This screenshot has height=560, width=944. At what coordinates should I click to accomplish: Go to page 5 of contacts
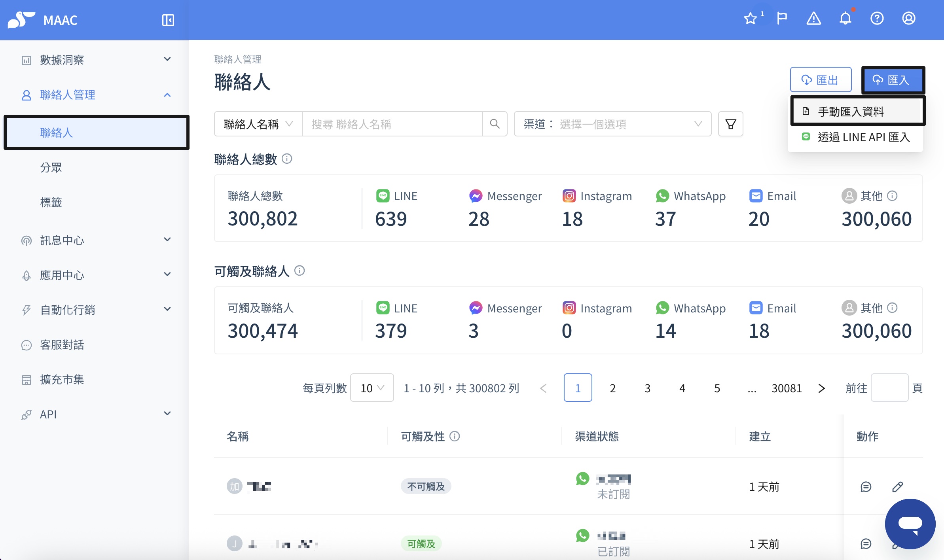717,388
